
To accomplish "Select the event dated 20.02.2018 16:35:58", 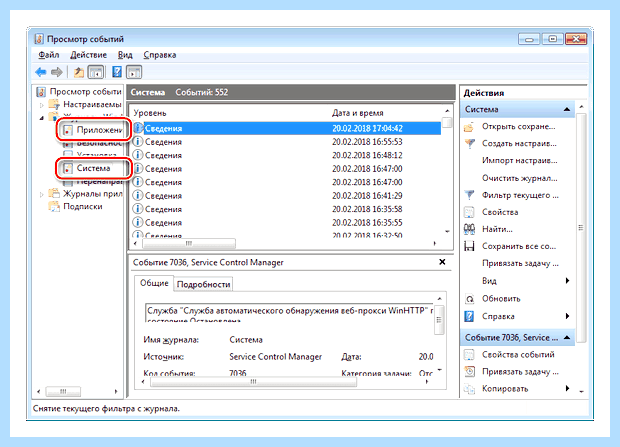I will [x=286, y=209].
